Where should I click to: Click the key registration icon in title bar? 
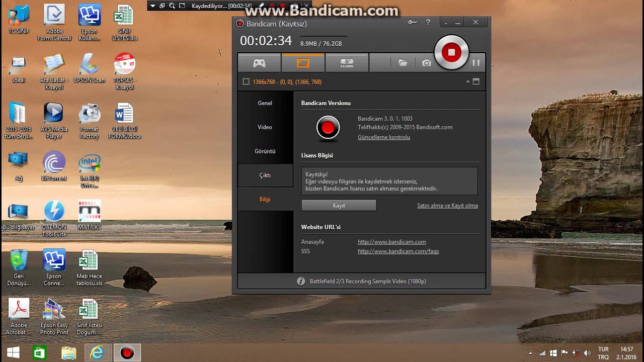click(x=413, y=22)
